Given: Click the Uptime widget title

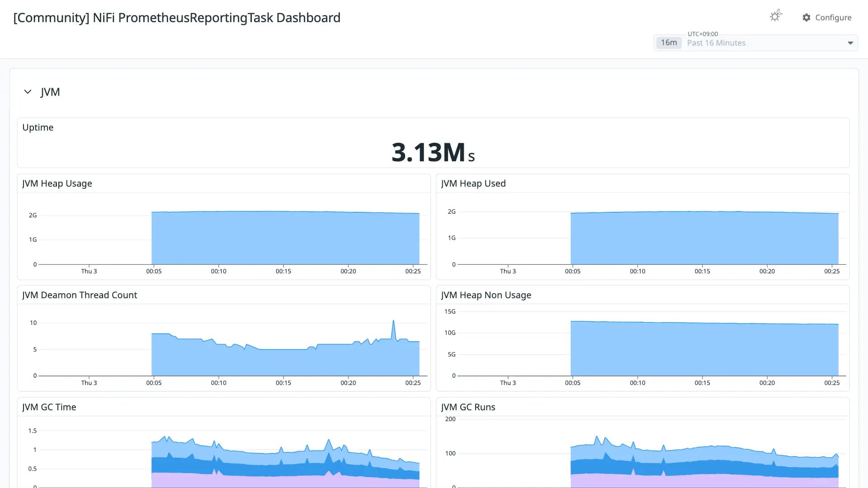Looking at the screenshot, I should tap(38, 127).
